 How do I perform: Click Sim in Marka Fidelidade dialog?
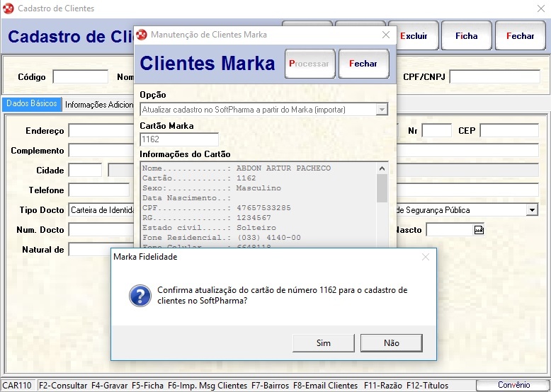coord(323,343)
